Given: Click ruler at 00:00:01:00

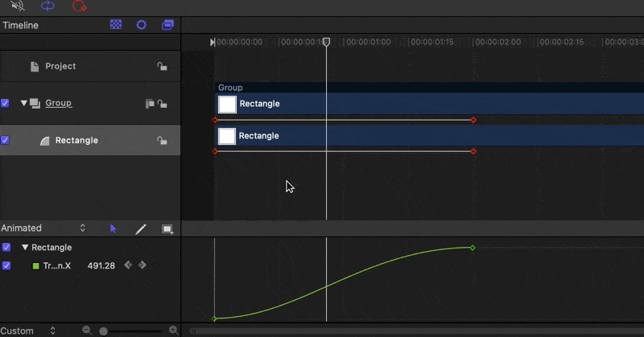Looking at the screenshot, I should [369, 42].
